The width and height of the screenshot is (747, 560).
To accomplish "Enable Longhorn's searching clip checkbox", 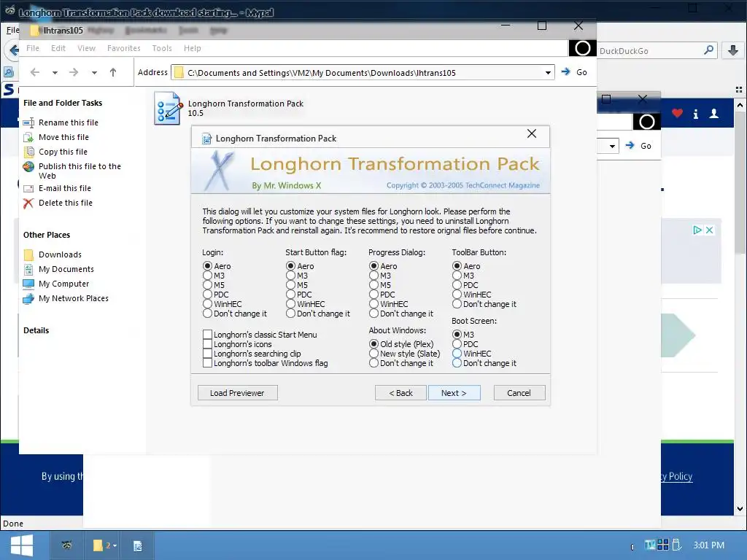I will 207,354.
